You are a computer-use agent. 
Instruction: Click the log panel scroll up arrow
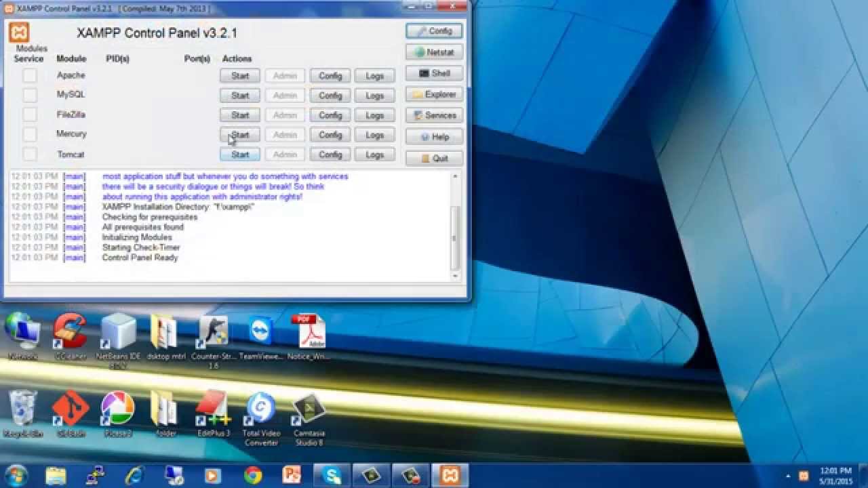tap(455, 176)
